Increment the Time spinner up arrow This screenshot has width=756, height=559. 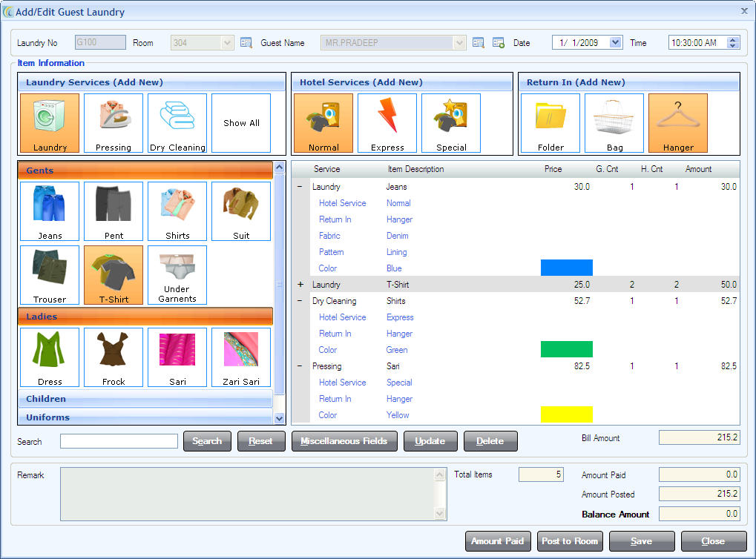click(x=734, y=40)
